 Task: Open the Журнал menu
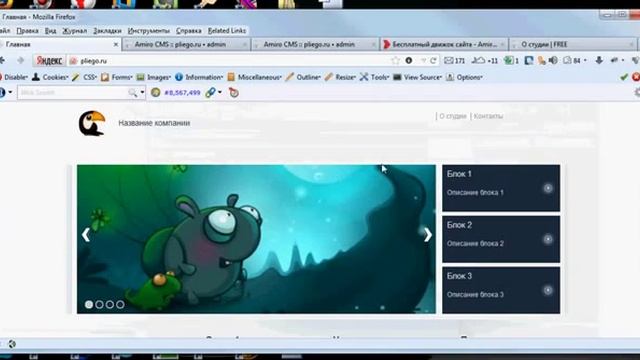(74, 31)
